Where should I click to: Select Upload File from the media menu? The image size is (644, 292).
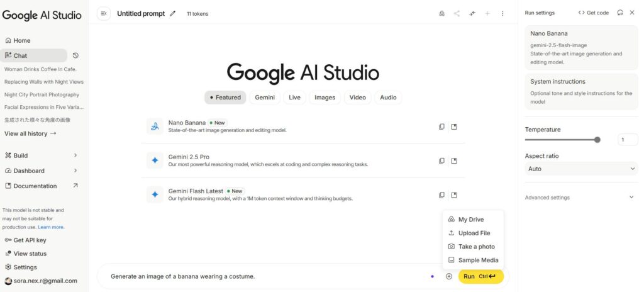pos(474,233)
